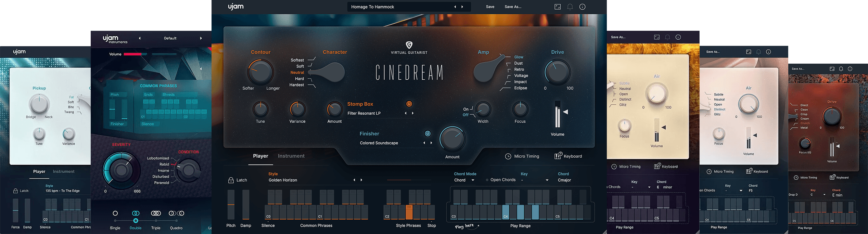Go to previous preset in ujam Instruments window
Image resolution: width=868 pixels, height=234 pixels.
pos(140,38)
